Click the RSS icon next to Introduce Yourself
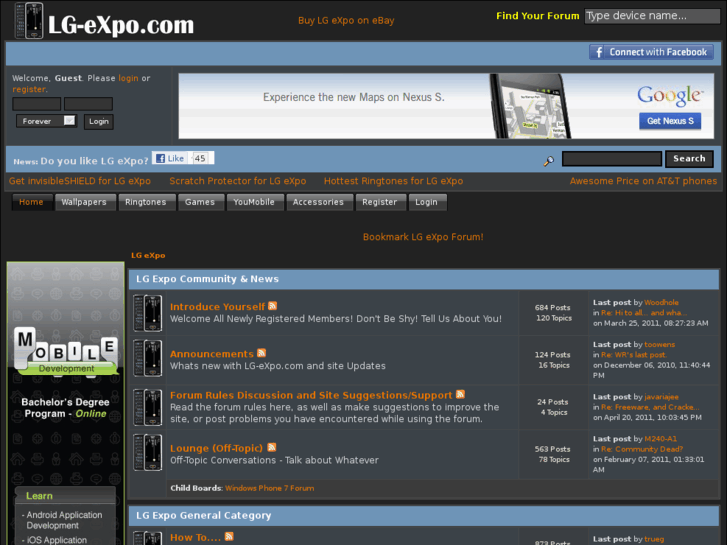 [x=273, y=306]
